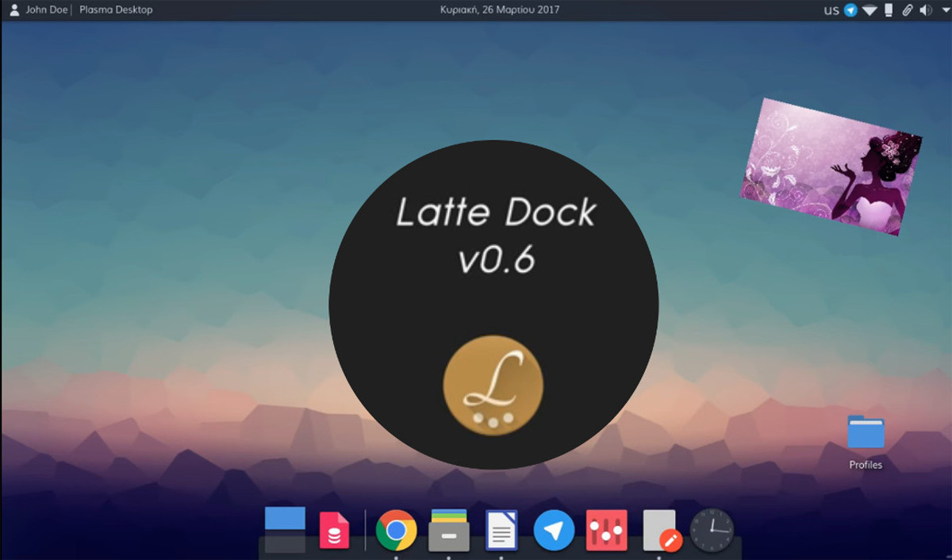
Task: Click the analog clock in the dock
Action: tap(712, 531)
